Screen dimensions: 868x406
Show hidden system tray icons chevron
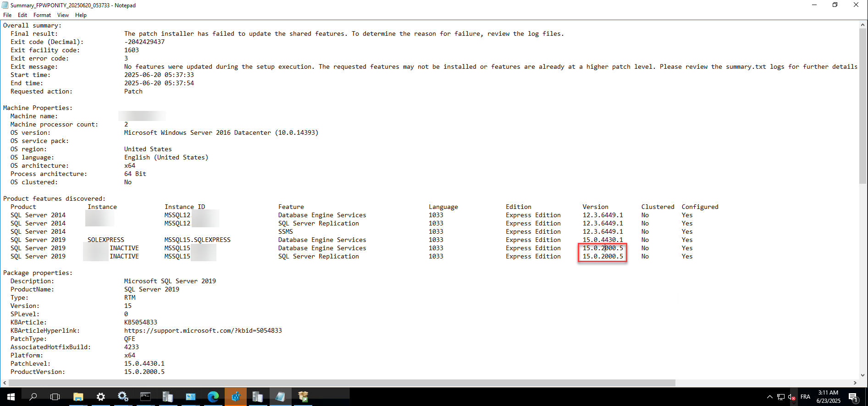click(x=769, y=397)
